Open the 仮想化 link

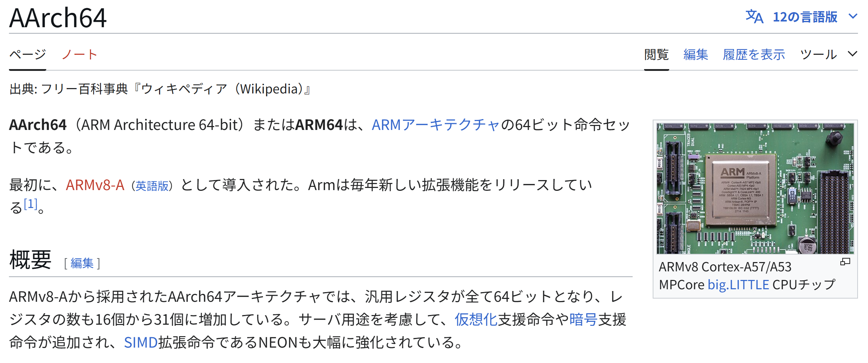476,319
